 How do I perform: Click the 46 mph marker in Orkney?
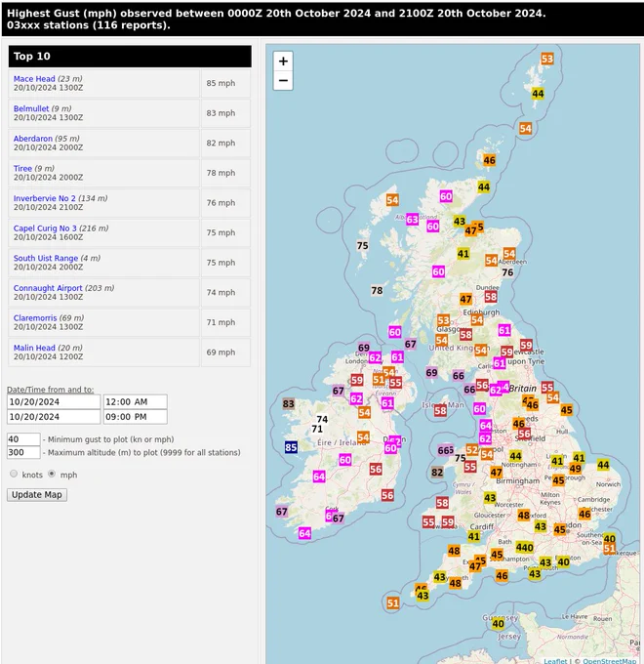[489, 160]
